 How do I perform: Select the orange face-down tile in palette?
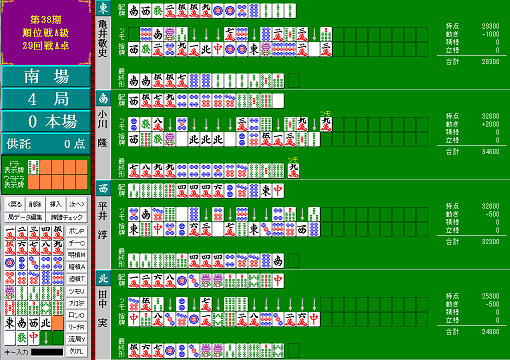pos(58,323)
